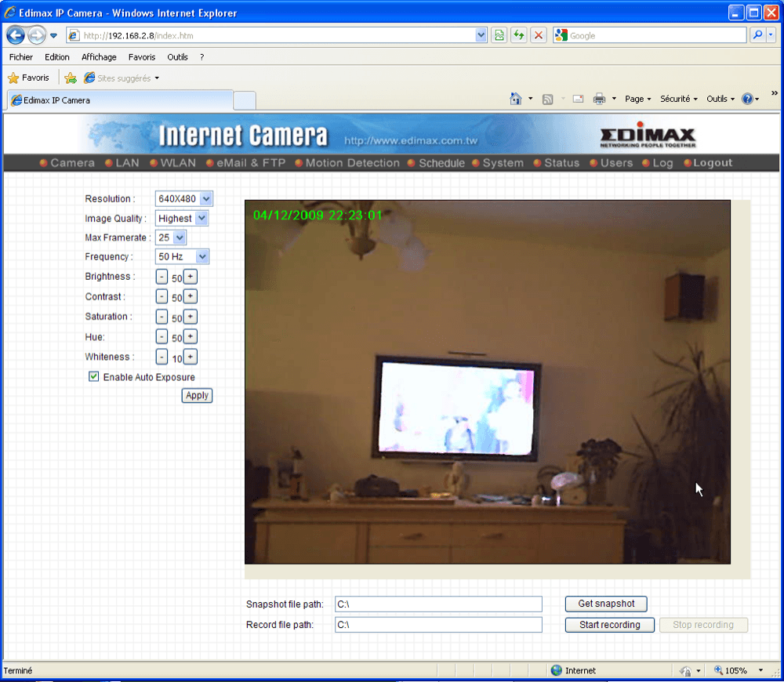Click the Apply button

click(x=197, y=396)
